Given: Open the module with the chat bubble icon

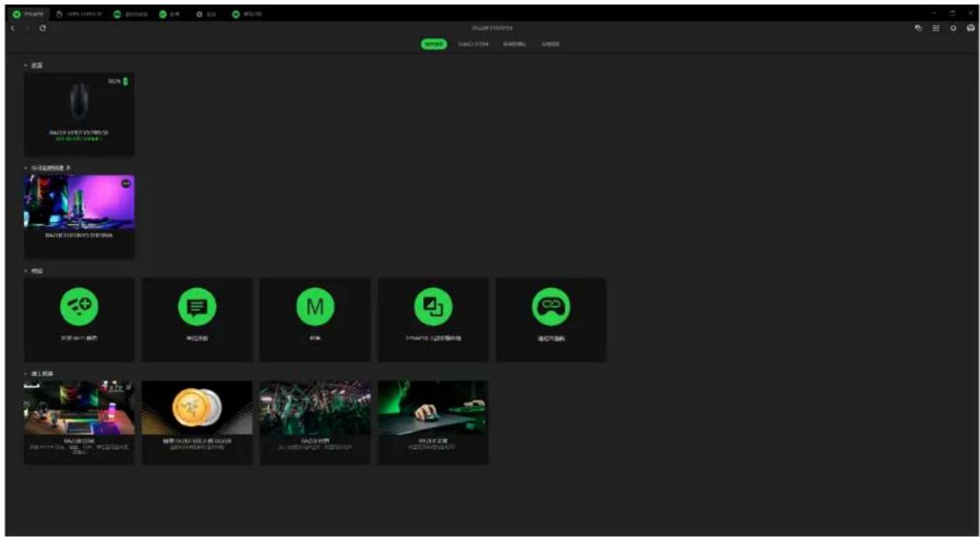Looking at the screenshot, I should (198, 320).
